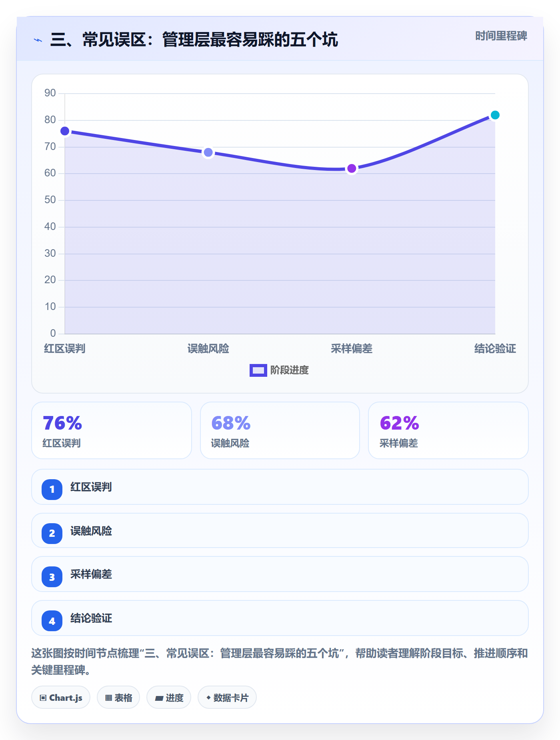560x740 pixels.
Task: Click the 进度 tag chip
Action: [169, 698]
